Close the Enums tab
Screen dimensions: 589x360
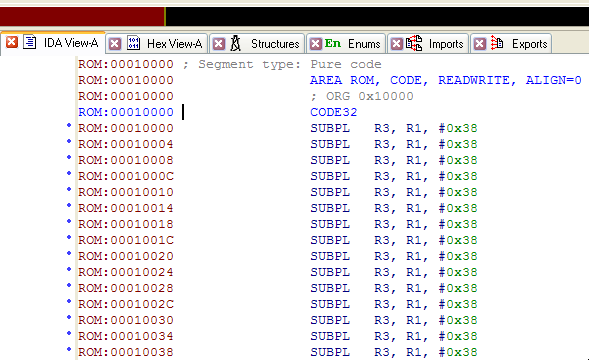click(x=316, y=44)
